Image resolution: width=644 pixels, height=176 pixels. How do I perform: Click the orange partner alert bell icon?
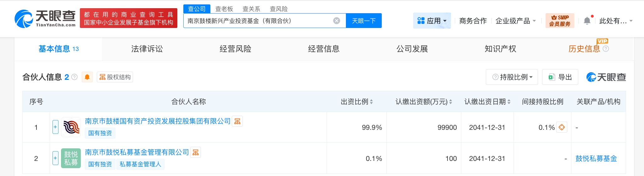click(87, 77)
